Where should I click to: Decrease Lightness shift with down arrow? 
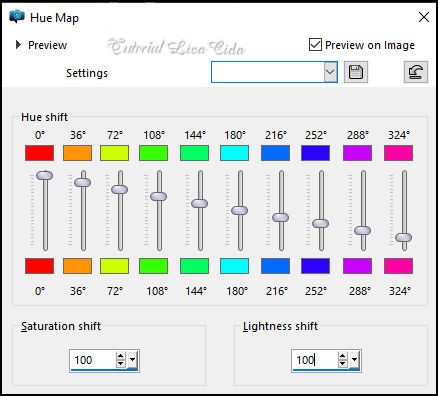pos(343,364)
